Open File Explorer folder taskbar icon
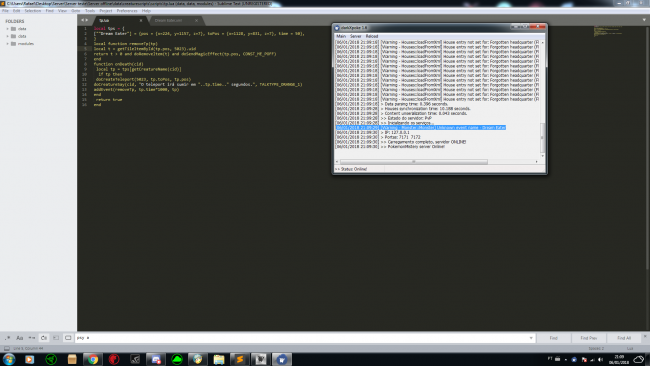650x366 pixels. pyautogui.click(x=219, y=359)
